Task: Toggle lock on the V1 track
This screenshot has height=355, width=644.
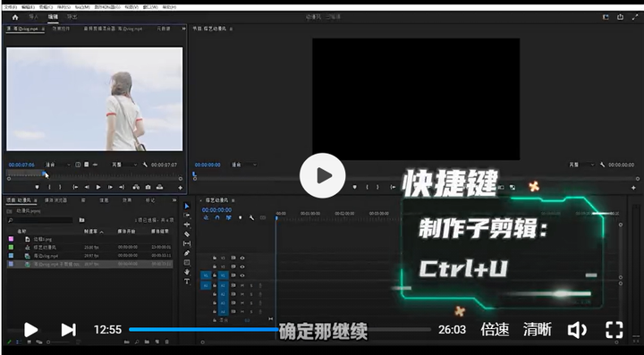Action: (x=215, y=275)
